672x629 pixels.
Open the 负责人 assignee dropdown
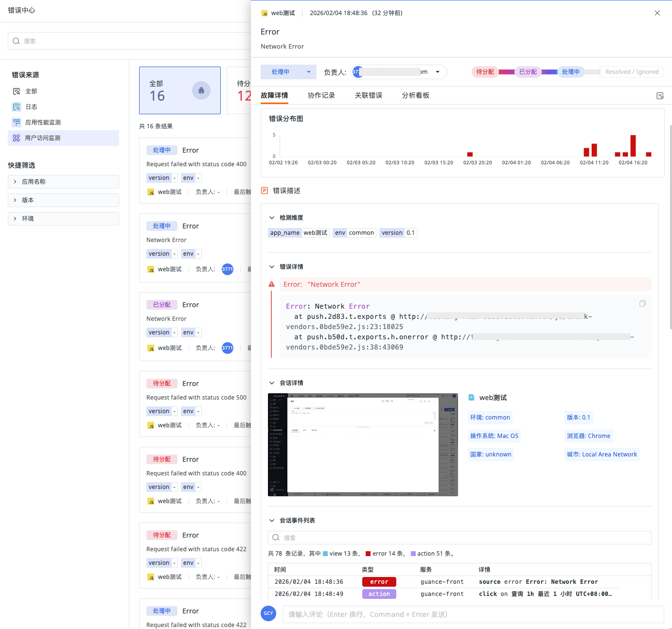click(437, 72)
